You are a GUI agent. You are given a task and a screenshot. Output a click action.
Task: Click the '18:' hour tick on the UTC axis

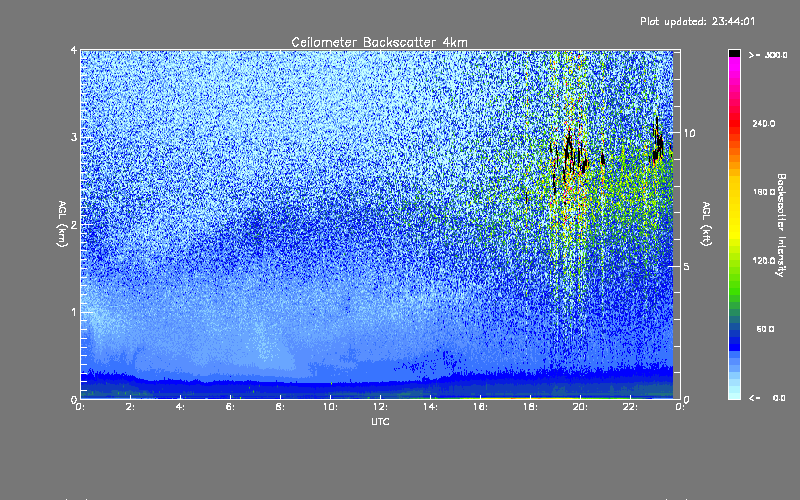[x=530, y=407]
